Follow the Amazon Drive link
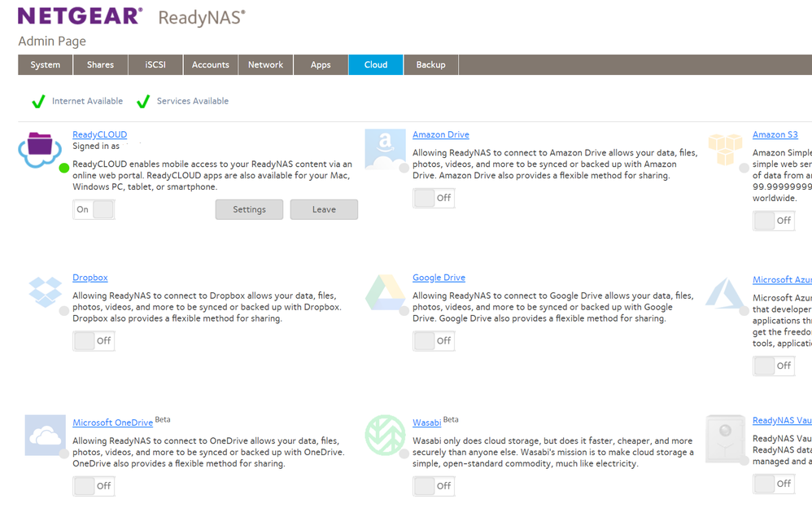Image resolution: width=812 pixels, height=517 pixels. [441, 134]
